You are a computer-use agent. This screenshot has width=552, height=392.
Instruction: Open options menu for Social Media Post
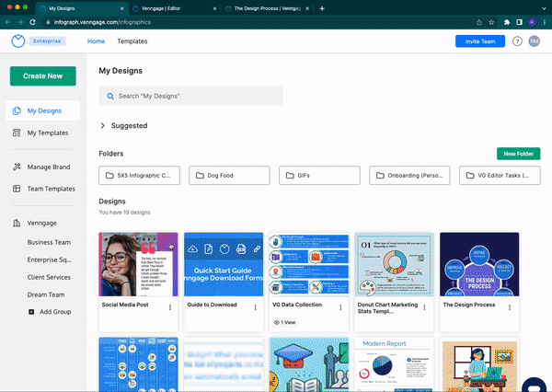pos(170,307)
